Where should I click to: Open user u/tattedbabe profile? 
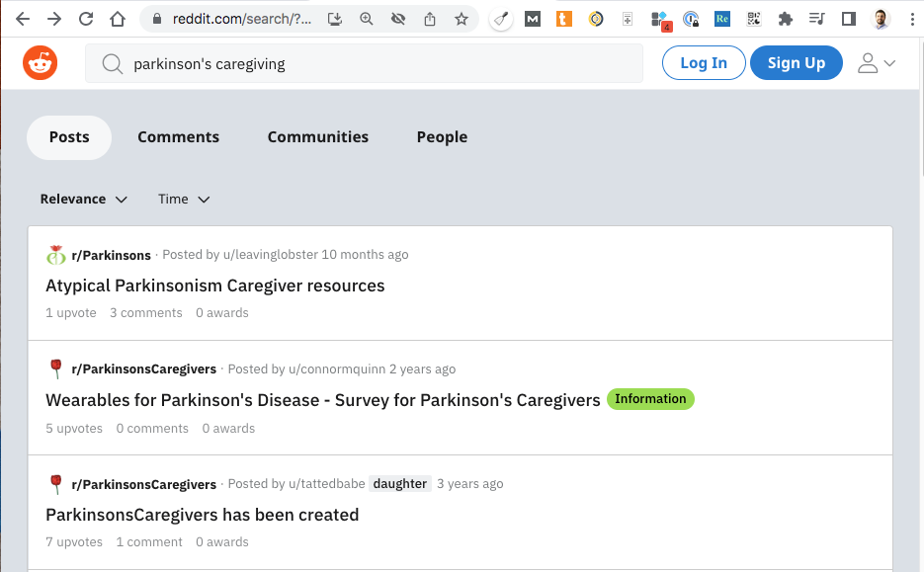pyautogui.click(x=326, y=484)
